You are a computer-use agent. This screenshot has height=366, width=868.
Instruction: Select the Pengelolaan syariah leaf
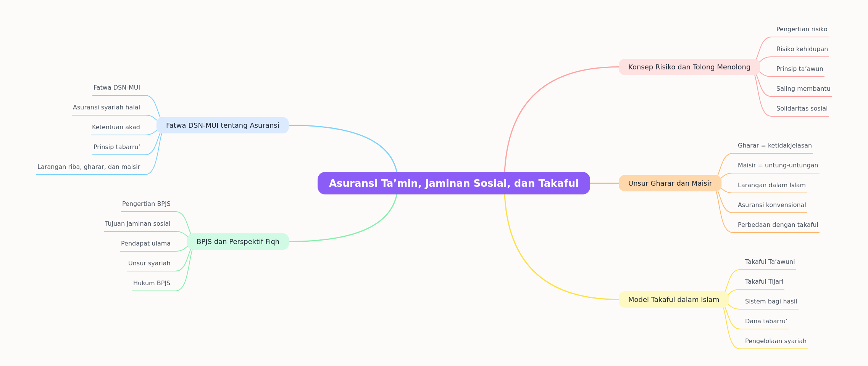pos(776,341)
